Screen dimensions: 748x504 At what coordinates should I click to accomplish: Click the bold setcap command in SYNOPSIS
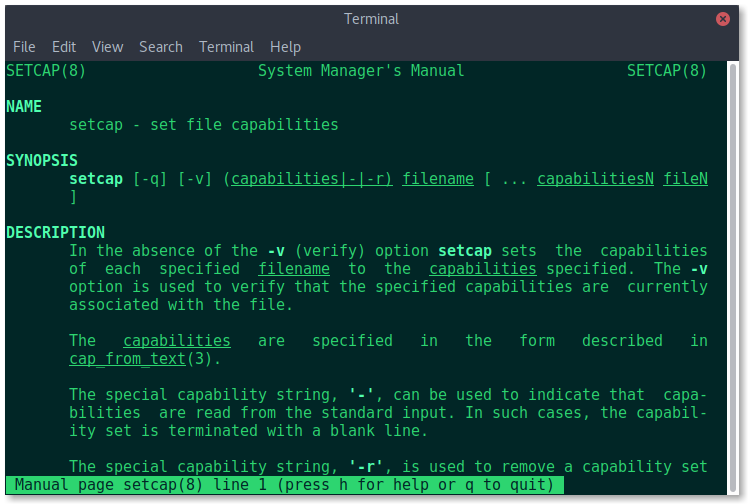[96, 179]
